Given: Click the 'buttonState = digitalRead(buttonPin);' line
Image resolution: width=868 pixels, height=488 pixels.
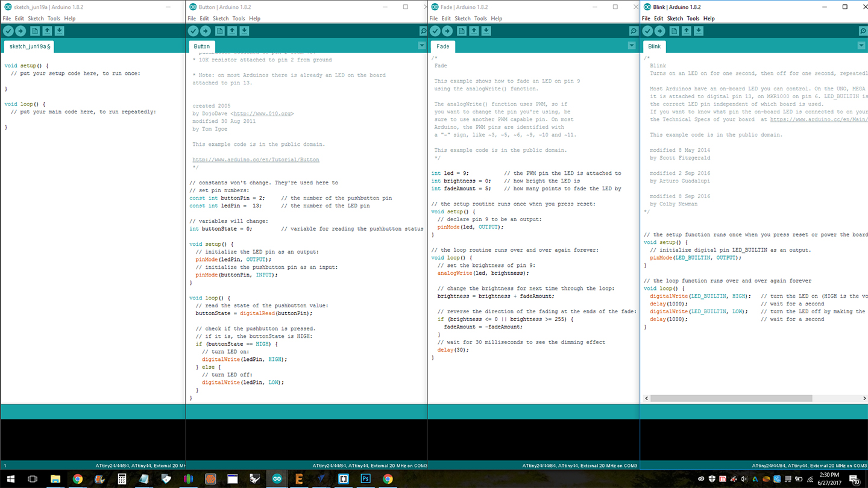Looking at the screenshot, I should pyautogui.click(x=254, y=313).
